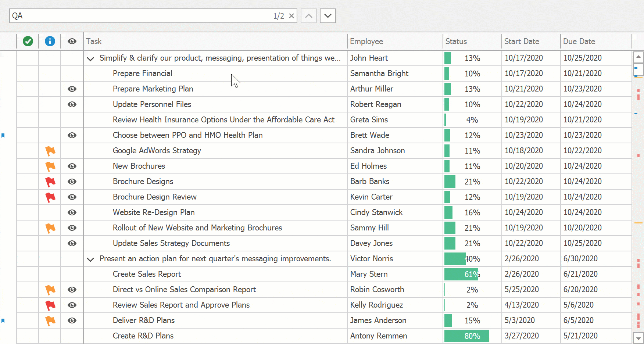Collapse the Simplify & clarify task group
The image size is (644, 344).
90,58
